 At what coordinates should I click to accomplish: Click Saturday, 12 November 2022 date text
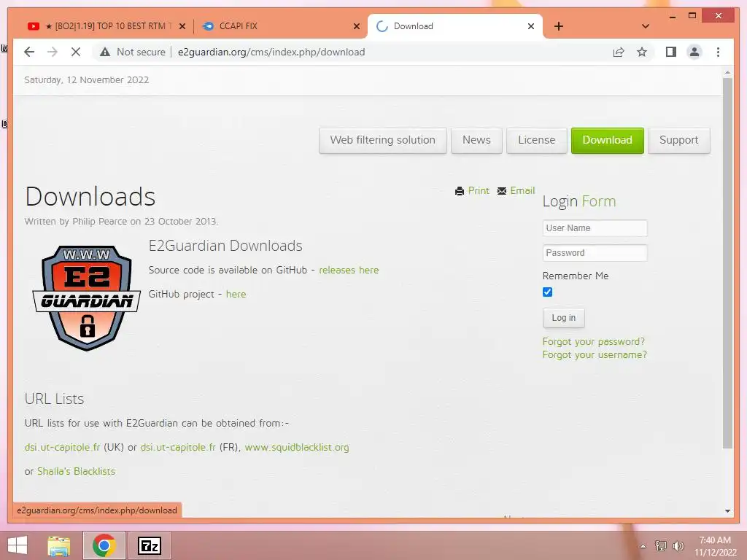87,80
